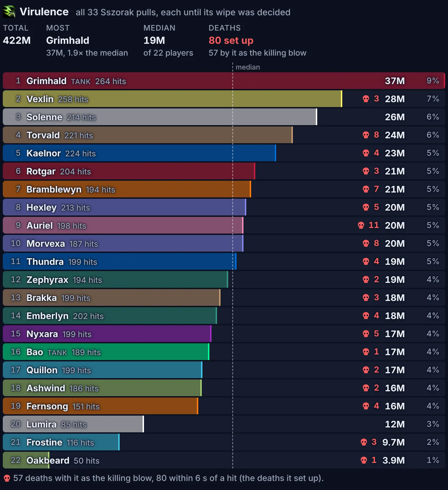Screen dimensions: 448x490
Task: Click the skull icon in Vexlin's row
Action: (366, 99)
